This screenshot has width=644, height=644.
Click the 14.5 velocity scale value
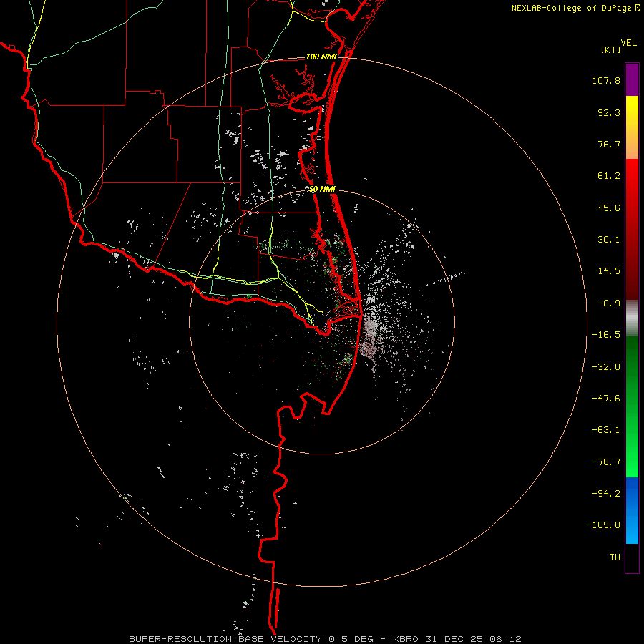click(609, 271)
